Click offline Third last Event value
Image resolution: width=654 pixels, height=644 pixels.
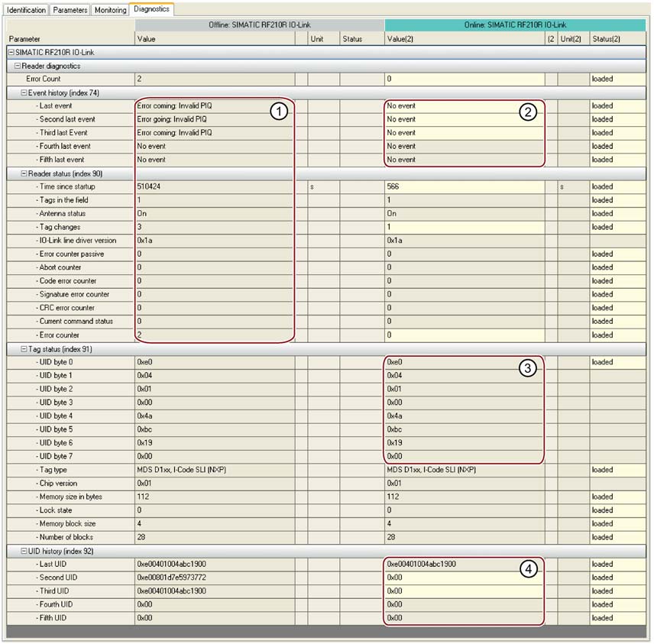(x=215, y=133)
